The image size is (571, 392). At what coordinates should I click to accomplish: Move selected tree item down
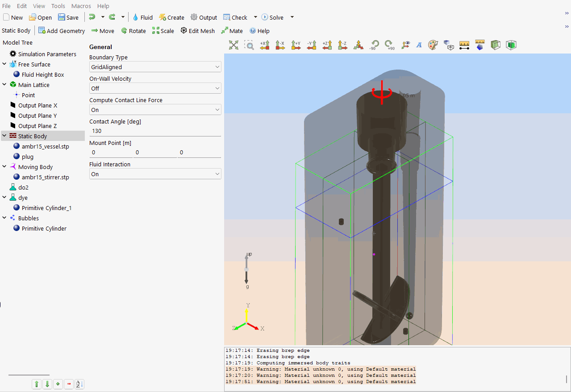point(47,384)
